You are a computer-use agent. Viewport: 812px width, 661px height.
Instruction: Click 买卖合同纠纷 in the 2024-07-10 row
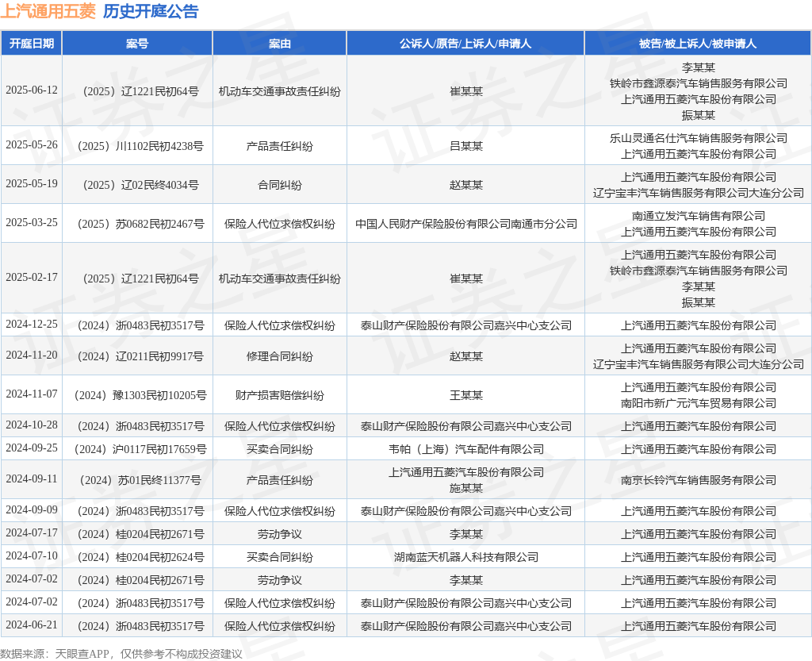280,557
